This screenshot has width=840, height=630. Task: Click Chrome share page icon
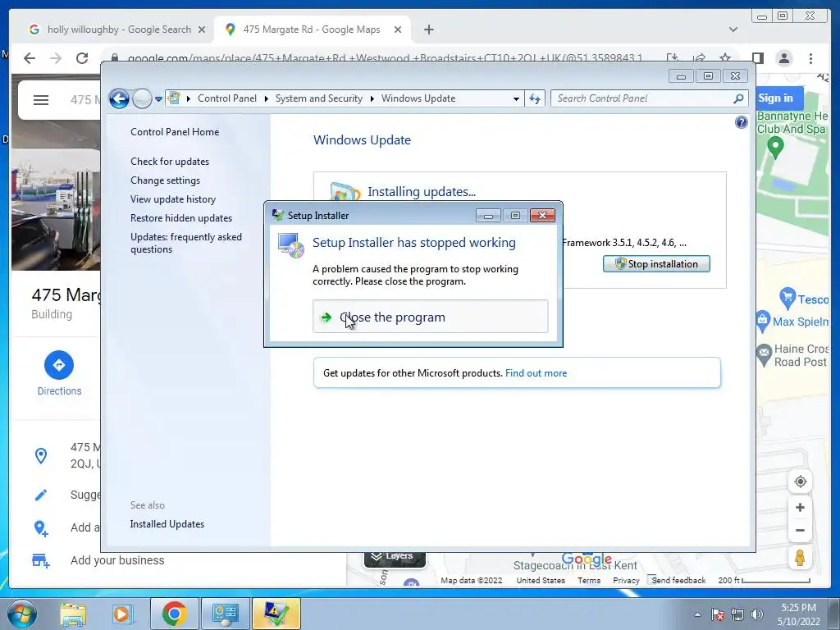pos(699,58)
